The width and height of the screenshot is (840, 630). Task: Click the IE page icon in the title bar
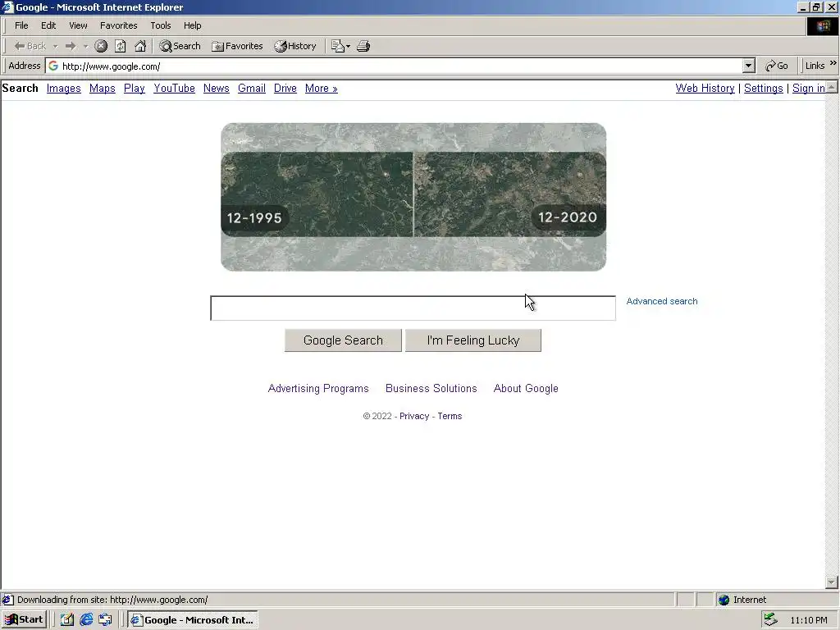click(7, 7)
